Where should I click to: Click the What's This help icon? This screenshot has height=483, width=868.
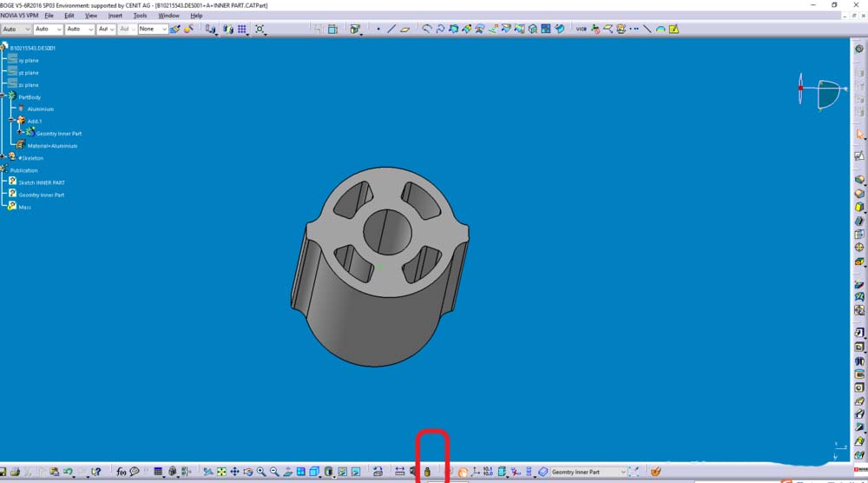click(x=95, y=472)
